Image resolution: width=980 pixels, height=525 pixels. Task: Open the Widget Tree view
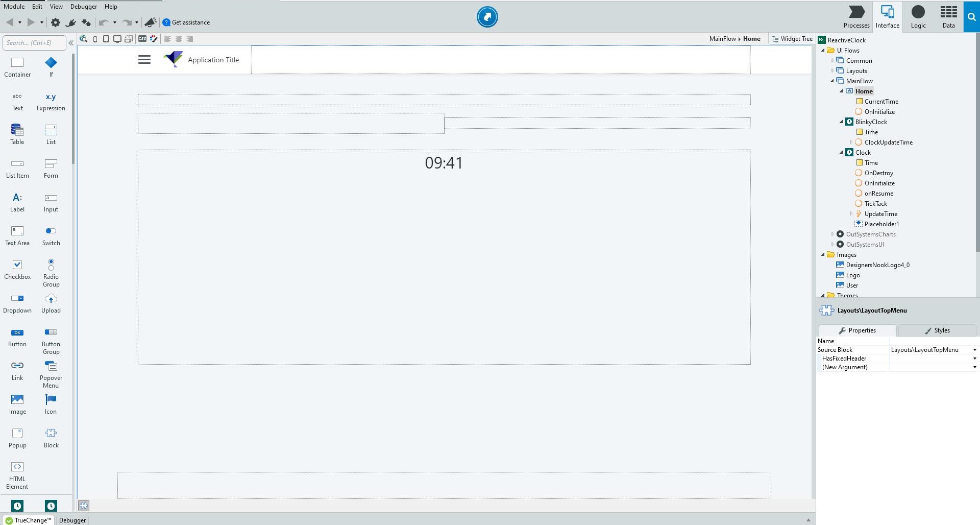click(792, 39)
